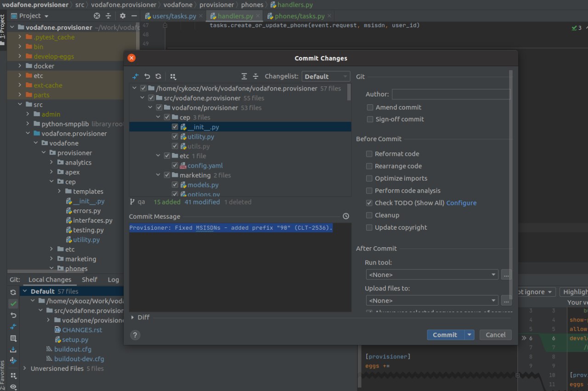Image resolution: width=588 pixels, height=391 pixels.
Task: Collapse the cep folder in commit tree
Action: pos(158,117)
